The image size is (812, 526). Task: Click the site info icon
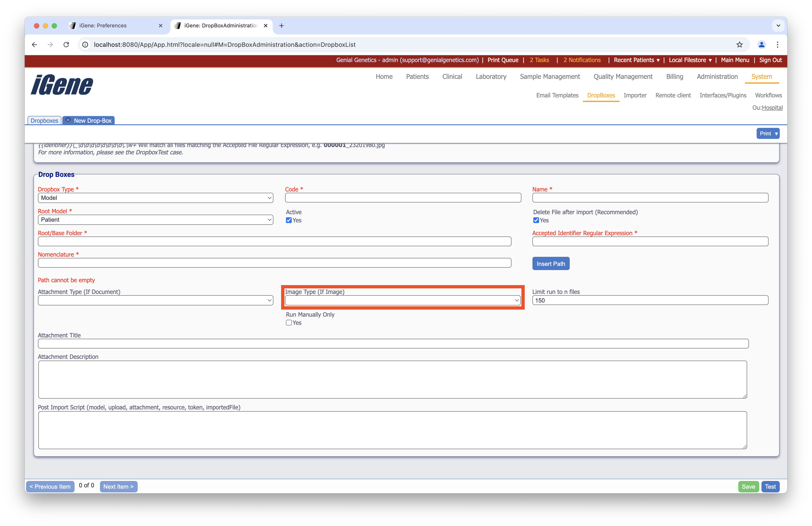[x=85, y=44]
